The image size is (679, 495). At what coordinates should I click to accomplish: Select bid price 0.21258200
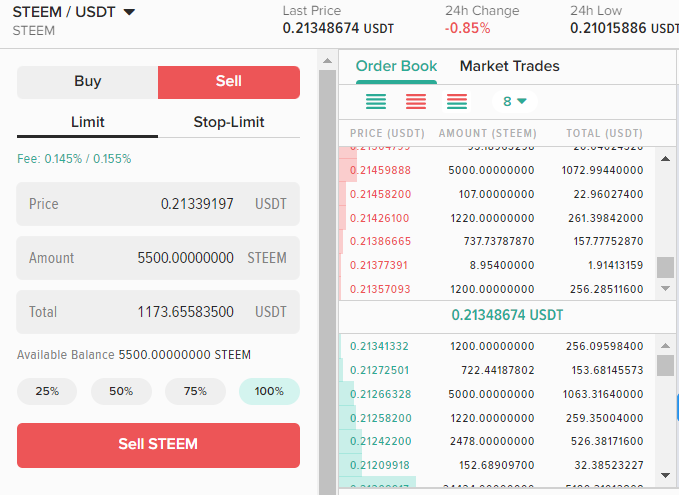[x=380, y=418]
